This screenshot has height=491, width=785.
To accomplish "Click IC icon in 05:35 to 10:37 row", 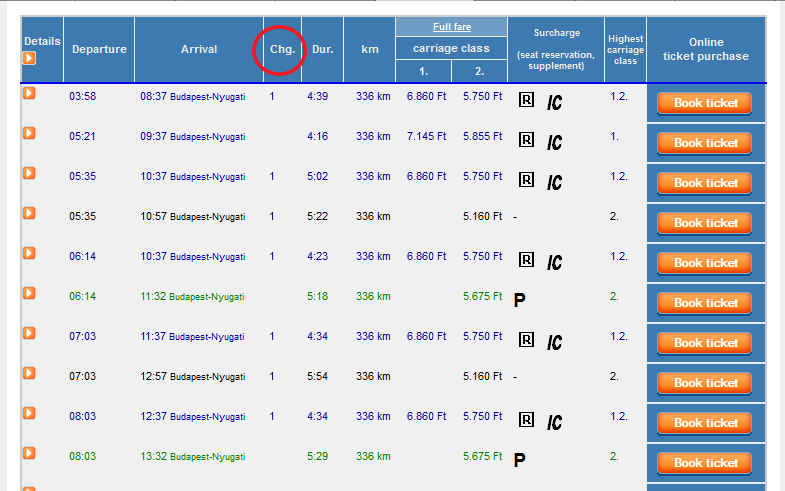I will click(x=554, y=183).
